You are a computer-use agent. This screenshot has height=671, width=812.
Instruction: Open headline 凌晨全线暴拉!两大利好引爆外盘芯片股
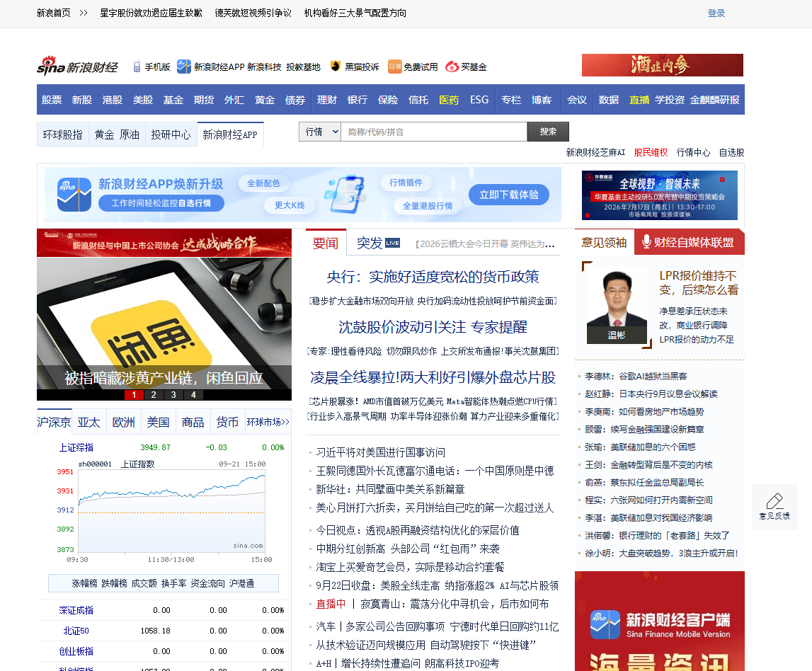pyautogui.click(x=433, y=377)
